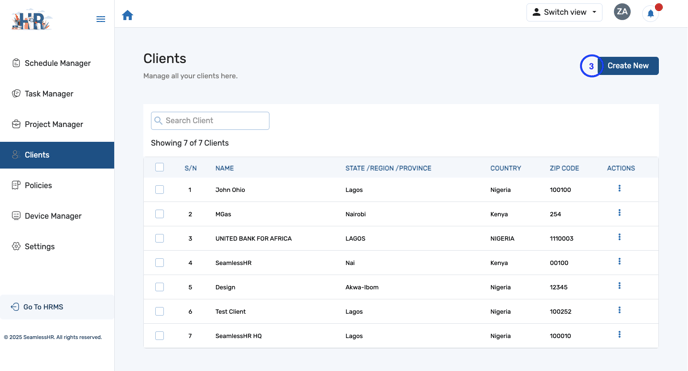The height and width of the screenshot is (371, 688).
Task: Open Settings from sidebar
Action: (x=57, y=246)
